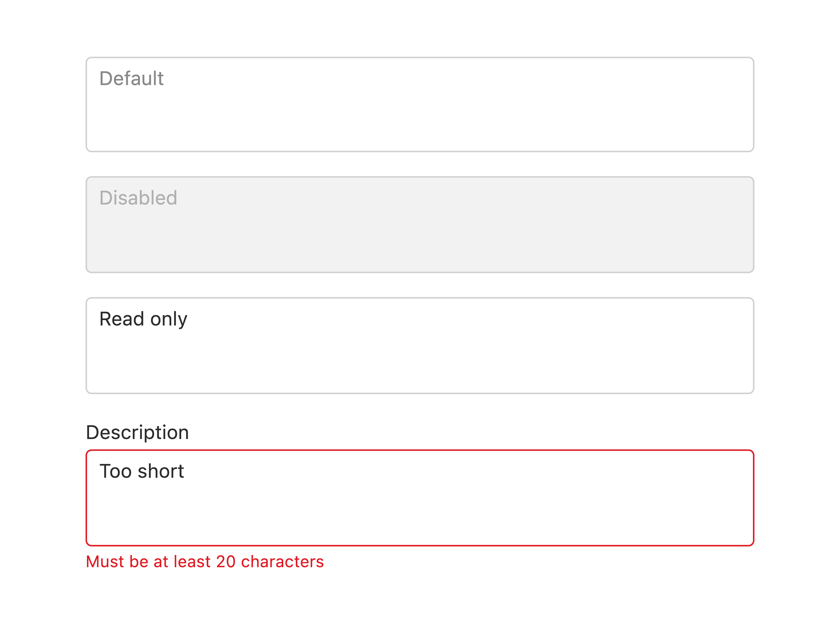
Task: Click the "Default" placeholder text
Action: [131, 79]
